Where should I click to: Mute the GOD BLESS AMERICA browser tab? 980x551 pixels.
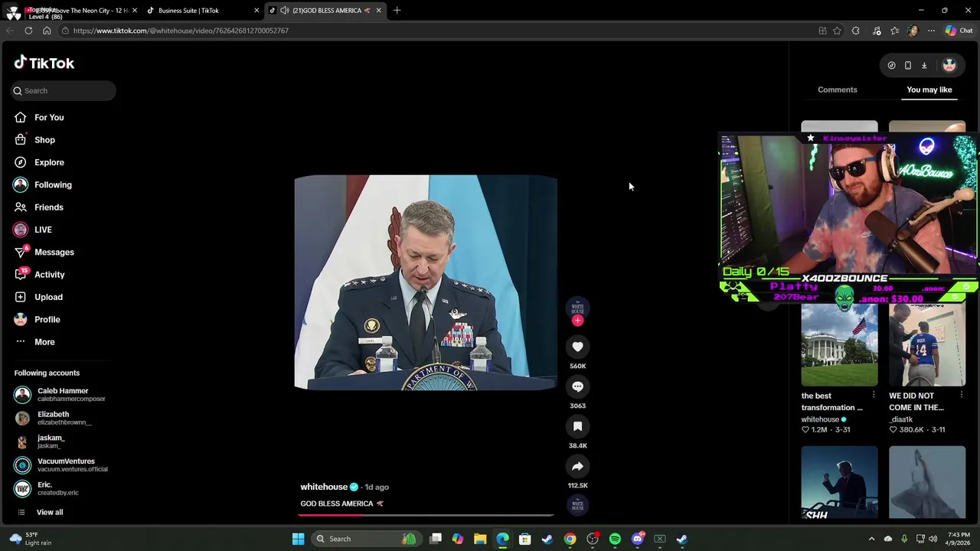(285, 11)
